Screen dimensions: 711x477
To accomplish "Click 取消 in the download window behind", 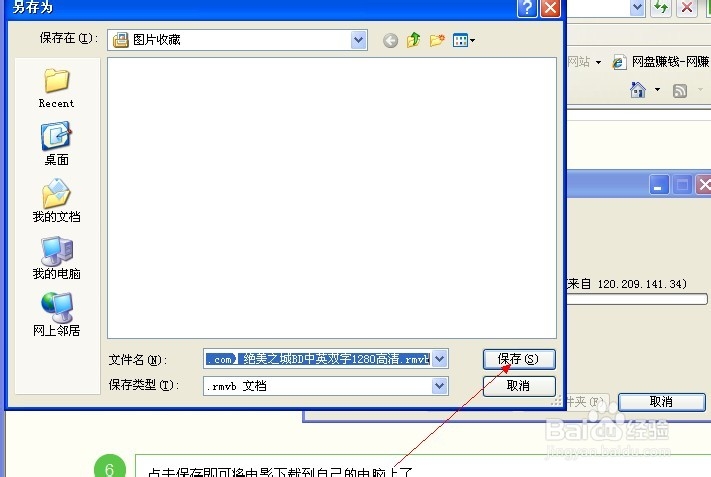I will pyautogui.click(x=662, y=402).
